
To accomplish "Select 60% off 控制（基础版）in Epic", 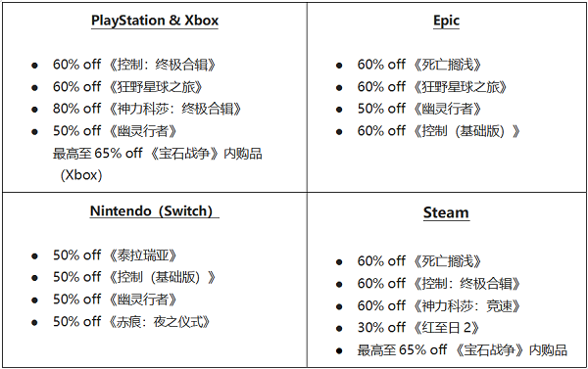I will (x=439, y=131).
